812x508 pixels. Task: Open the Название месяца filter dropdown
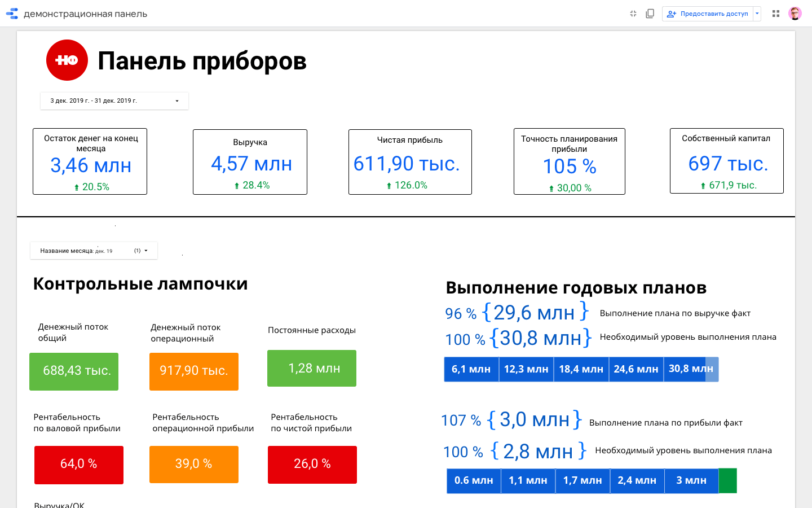pyautogui.click(x=94, y=251)
